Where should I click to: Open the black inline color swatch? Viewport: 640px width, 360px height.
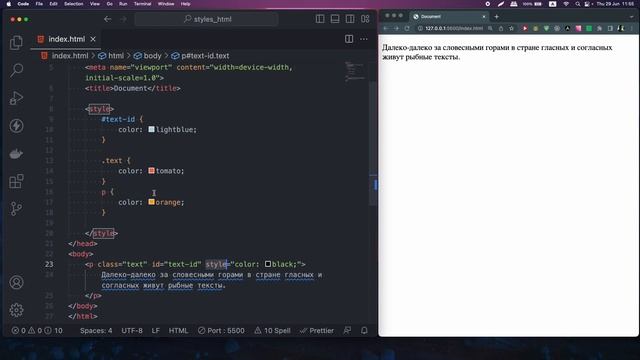pyautogui.click(x=268, y=264)
